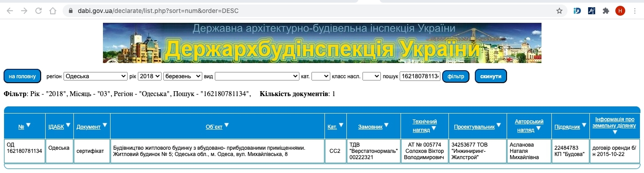Sort by Авторський нагляд arrow
Viewport: 644px width, 173px height.
[x=538, y=129]
